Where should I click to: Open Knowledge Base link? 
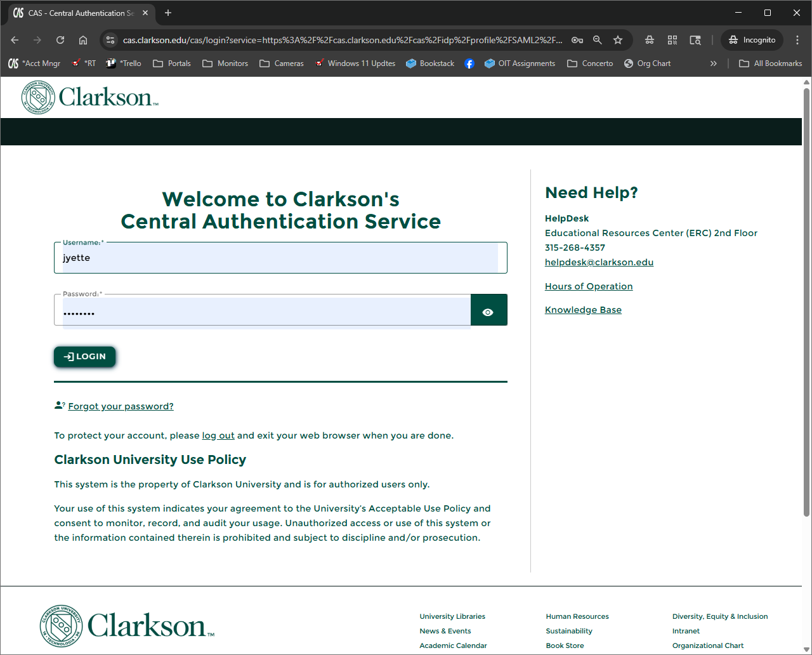coord(583,310)
